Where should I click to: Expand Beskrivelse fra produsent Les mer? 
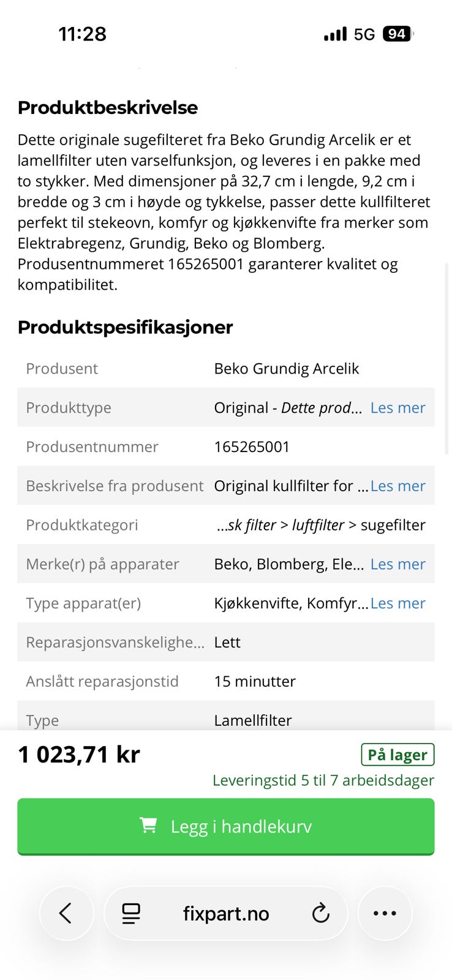(397, 486)
